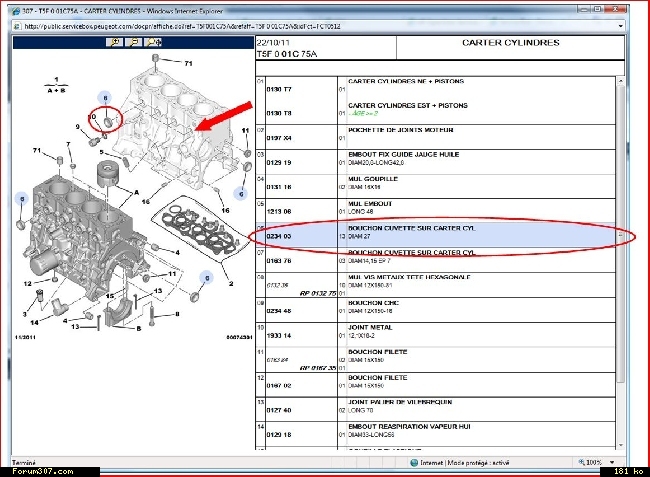Select callout 5 on the diagram
Viewport: 650px width, 477px height.
tap(101, 153)
